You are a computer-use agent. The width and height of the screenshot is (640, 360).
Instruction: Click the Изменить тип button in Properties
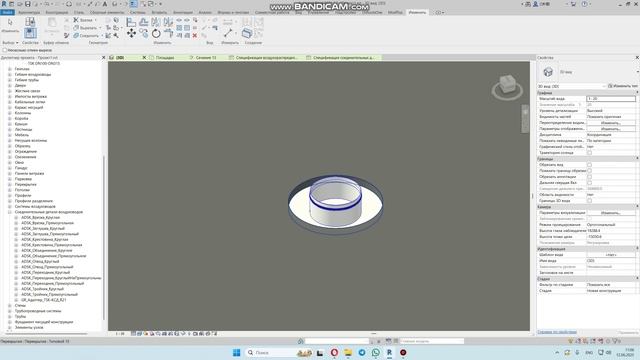[x=623, y=86]
